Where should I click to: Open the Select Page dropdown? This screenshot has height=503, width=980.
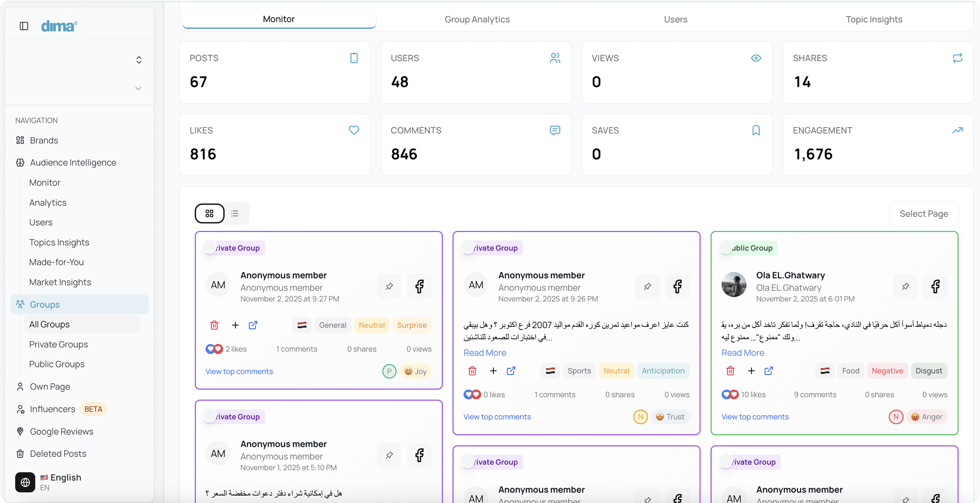click(x=923, y=213)
